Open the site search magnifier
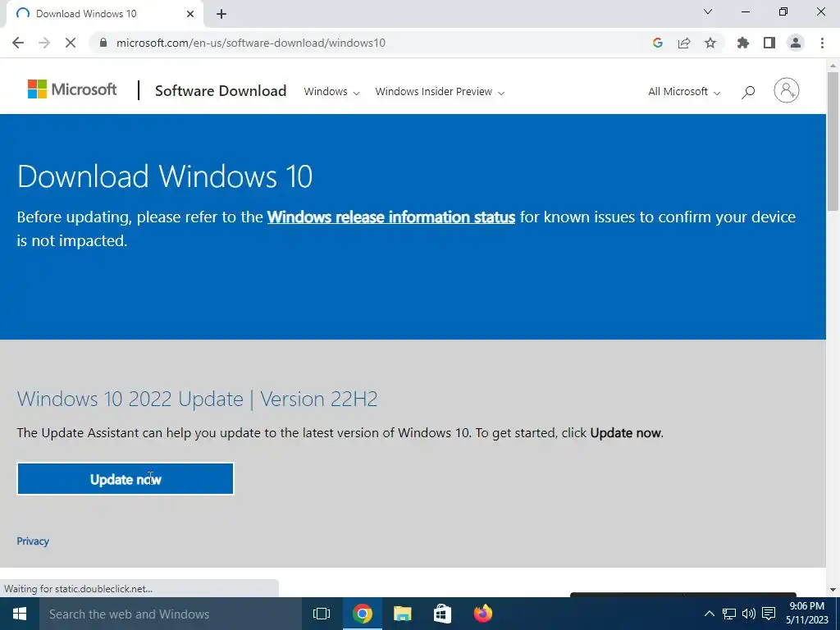Viewport: 840px width, 630px height. 748,92
